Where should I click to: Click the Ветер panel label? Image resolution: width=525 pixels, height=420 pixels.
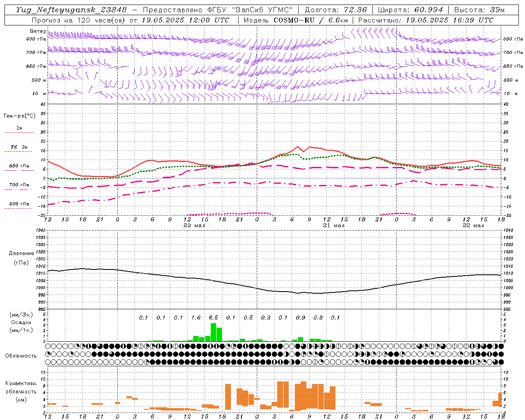(x=38, y=31)
